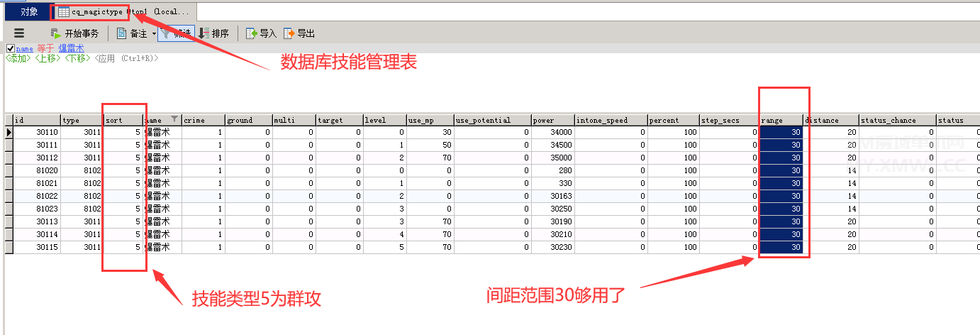The height and width of the screenshot is (335, 980).
Task: Toggle the Filter (筛选) funnel button
Action: click(x=175, y=33)
